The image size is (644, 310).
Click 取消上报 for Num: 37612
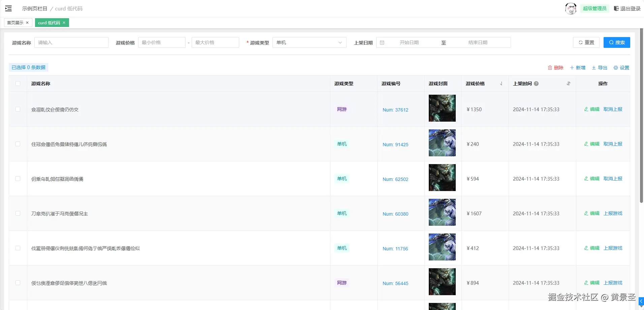(613, 109)
